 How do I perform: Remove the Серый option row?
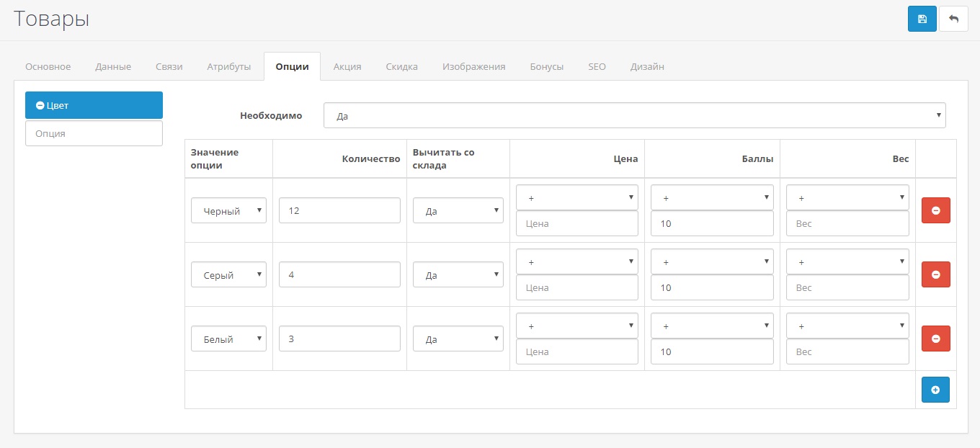tap(935, 274)
